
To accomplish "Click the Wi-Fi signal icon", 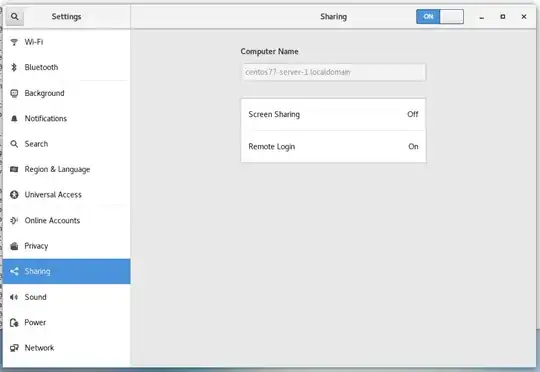I will (x=14, y=42).
